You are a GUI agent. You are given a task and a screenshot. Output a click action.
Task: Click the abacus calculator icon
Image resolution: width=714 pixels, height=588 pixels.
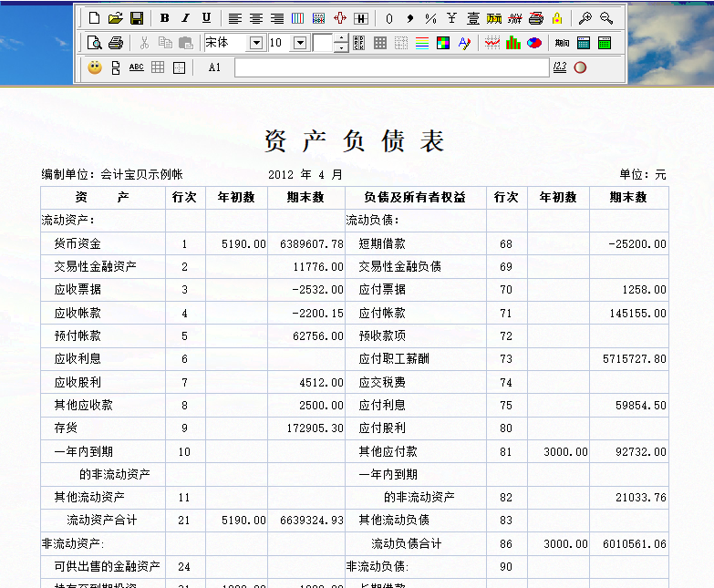pos(319,18)
